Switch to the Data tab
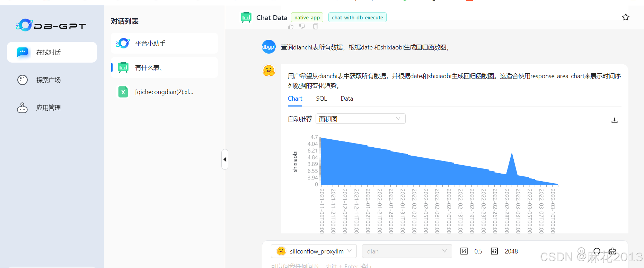The height and width of the screenshot is (268, 644). tap(347, 99)
